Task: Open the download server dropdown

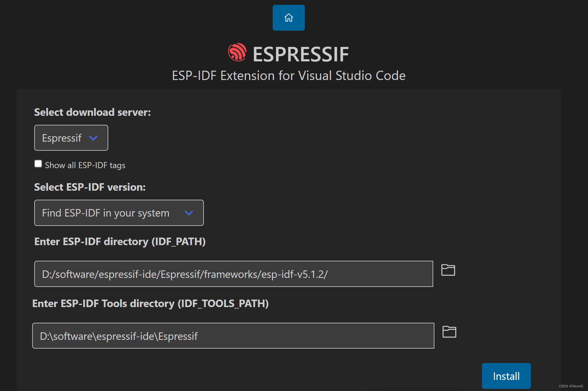Action: [x=71, y=138]
